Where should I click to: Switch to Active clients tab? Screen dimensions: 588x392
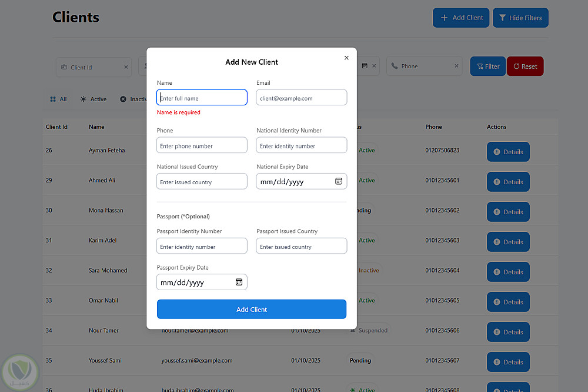93,99
